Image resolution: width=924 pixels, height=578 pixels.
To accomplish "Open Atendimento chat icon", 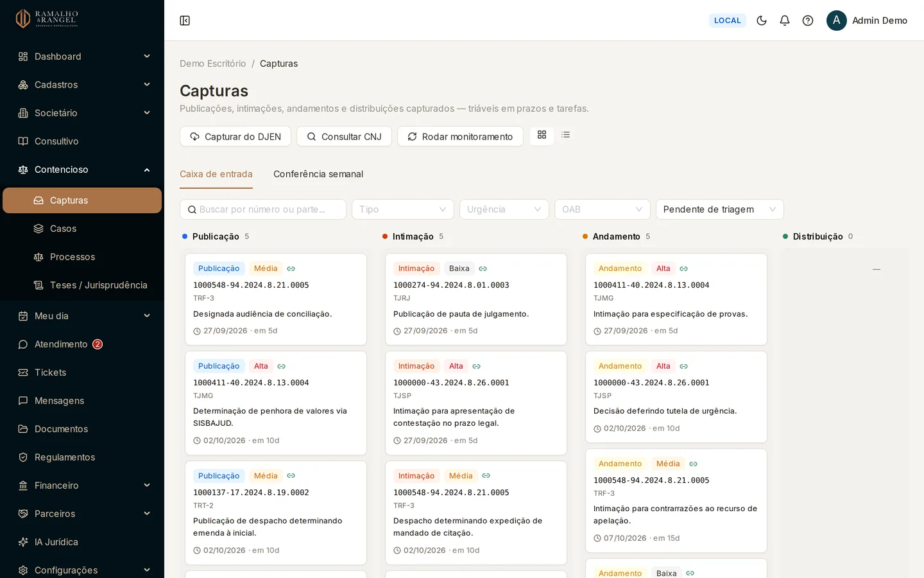I will click(x=23, y=344).
